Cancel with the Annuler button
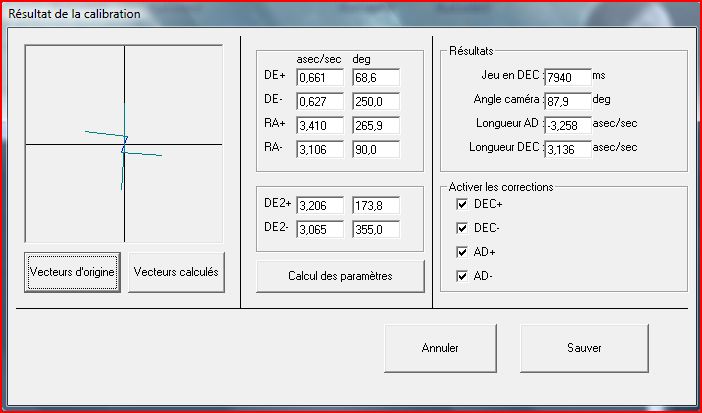Screen dimensions: 702x413 click(440, 348)
